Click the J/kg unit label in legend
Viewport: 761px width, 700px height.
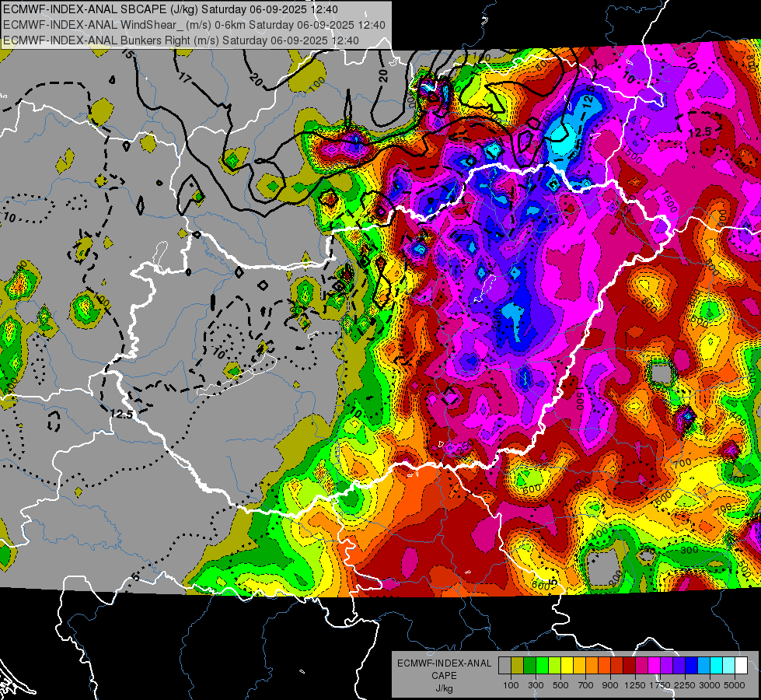[444, 688]
